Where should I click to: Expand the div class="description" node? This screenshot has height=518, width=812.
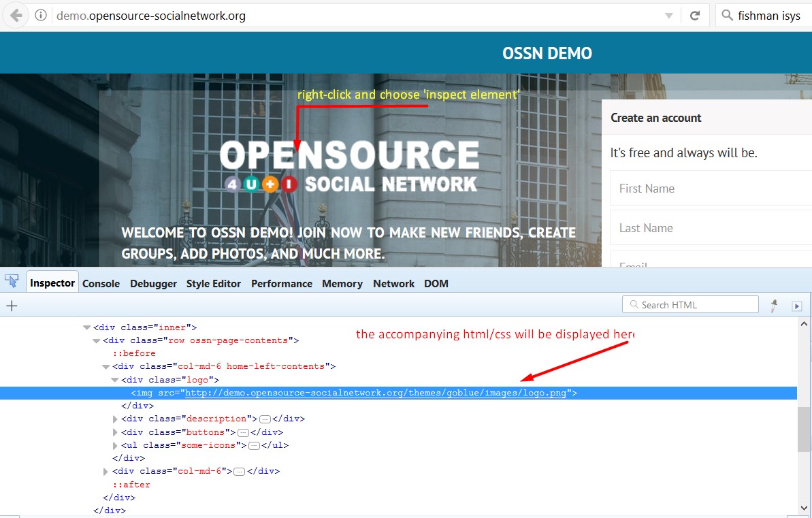115,419
